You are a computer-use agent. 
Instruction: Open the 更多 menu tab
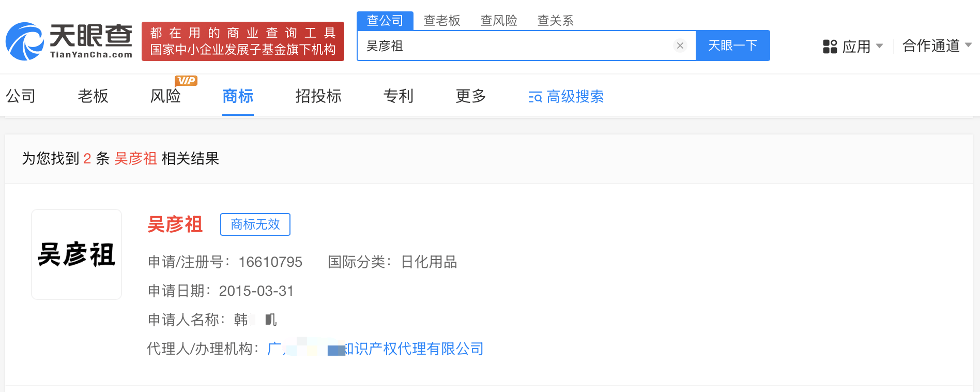click(x=471, y=96)
